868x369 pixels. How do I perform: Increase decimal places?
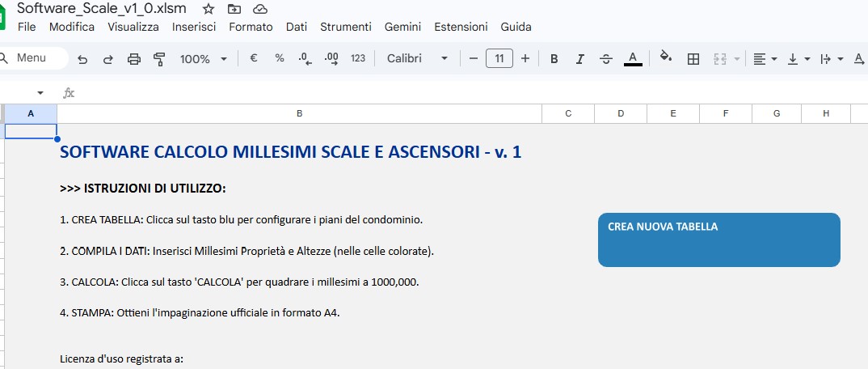pyautogui.click(x=331, y=59)
